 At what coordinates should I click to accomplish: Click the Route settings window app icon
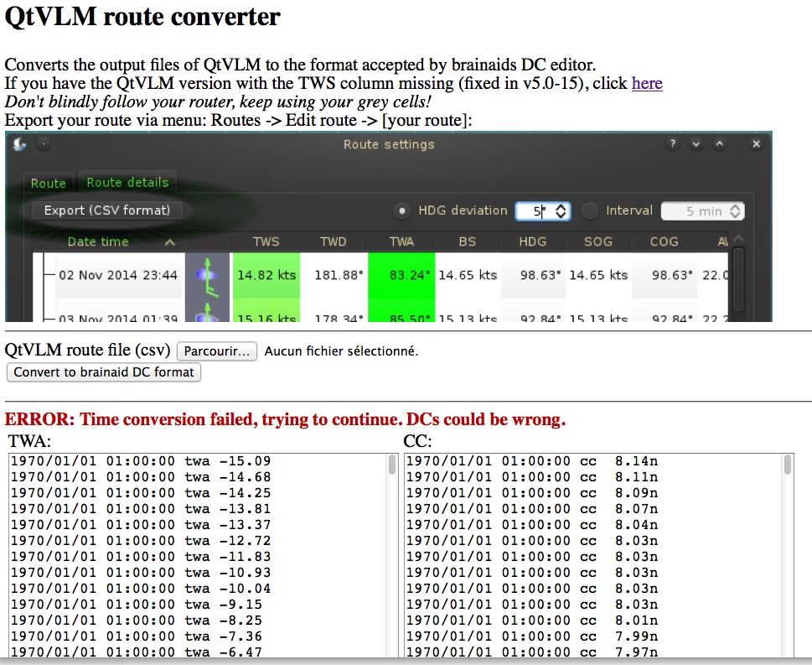point(20,144)
